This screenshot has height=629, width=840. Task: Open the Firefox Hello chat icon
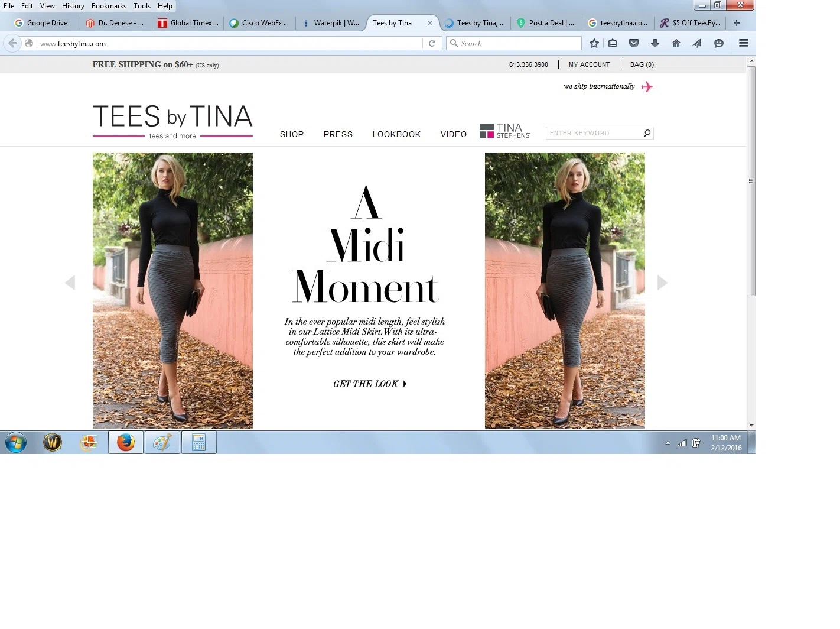coord(719,43)
